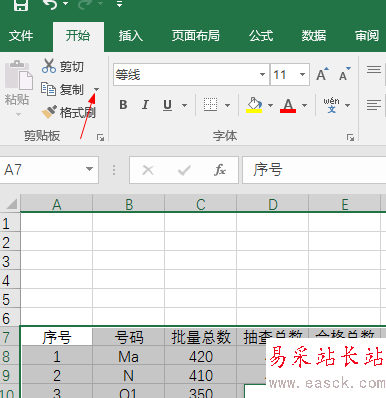Click the 剪切 scissors button

[x=63, y=66]
